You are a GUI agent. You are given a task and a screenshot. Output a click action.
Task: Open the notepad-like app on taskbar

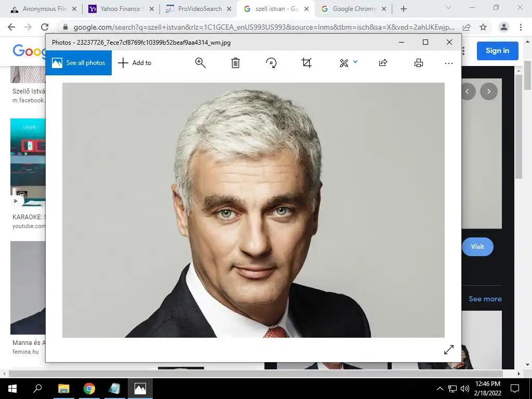pos(114,389)
